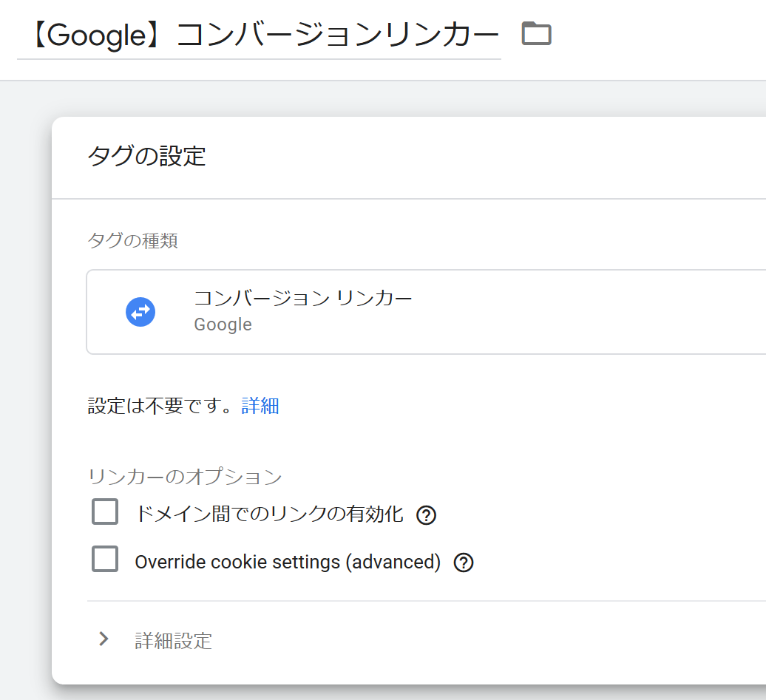766x700 pixels.
Task: Open help icon for Override cookie settings
Action: point(464,563)
